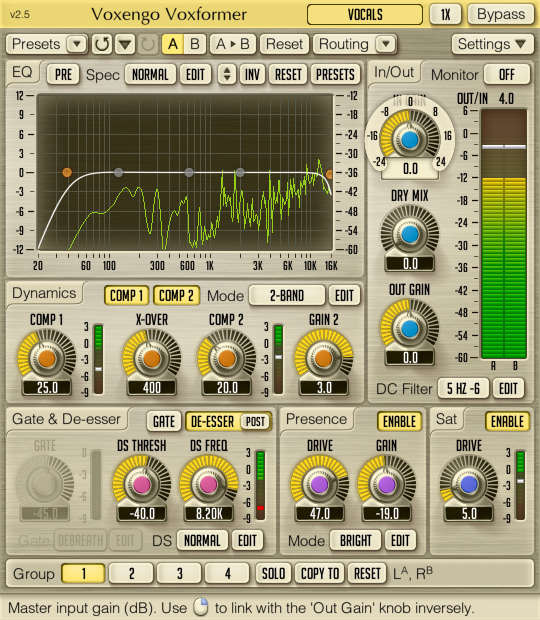Image resolution: width=540 pixels, height=620 pixels.
Task: Toggle the Sat ENABLE button
Action: coord(507,422)
